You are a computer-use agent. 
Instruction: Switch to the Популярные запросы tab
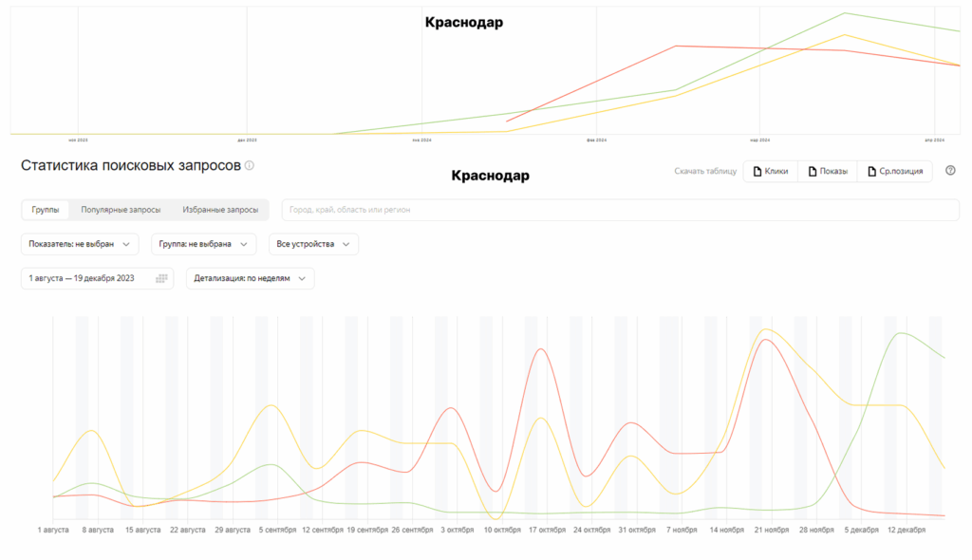pyautogui.click(x=121, y=210)
